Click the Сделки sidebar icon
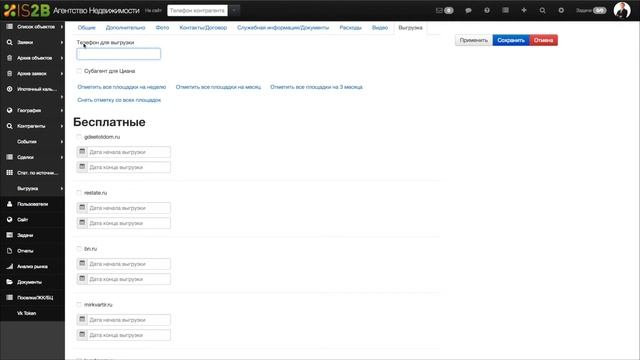Viewport: 640px width, 360px height. point(9,157)
